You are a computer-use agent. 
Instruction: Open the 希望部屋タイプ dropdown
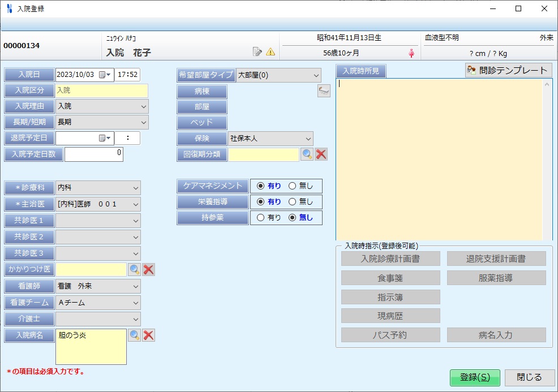pyautogui.click(x=315, y=75)
